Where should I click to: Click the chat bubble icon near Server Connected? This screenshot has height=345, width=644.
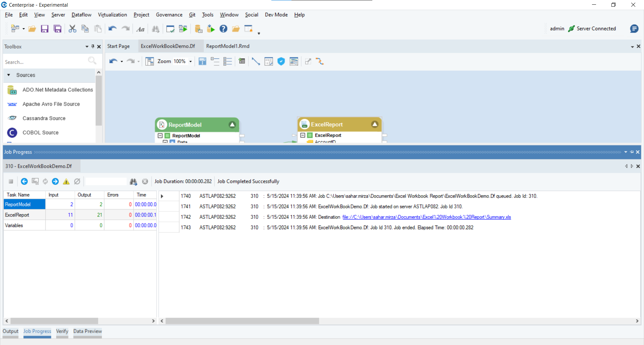point(634,29)
